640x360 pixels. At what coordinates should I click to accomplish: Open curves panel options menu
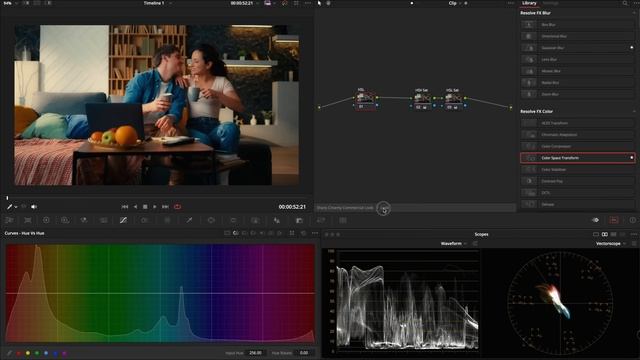point(315,233)
